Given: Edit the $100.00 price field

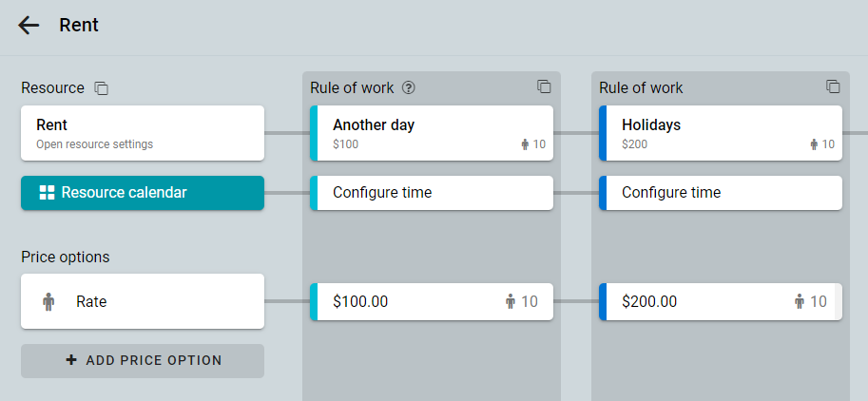Looking at the screenshot, I should point(432,301).
